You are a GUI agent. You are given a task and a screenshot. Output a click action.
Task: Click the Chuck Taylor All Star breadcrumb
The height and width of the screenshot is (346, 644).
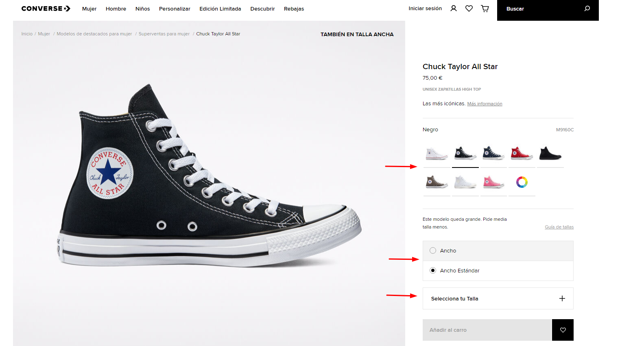(x=218, y=34)
